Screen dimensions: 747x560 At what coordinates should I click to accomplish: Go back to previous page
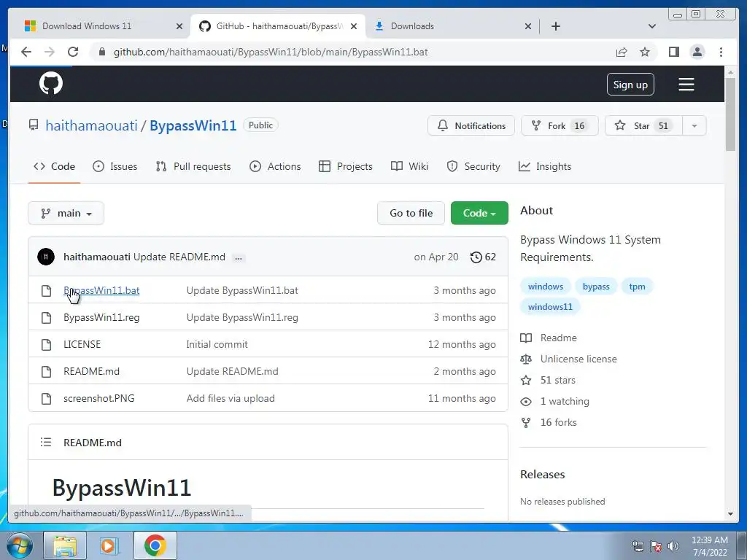tap(26, 52)
